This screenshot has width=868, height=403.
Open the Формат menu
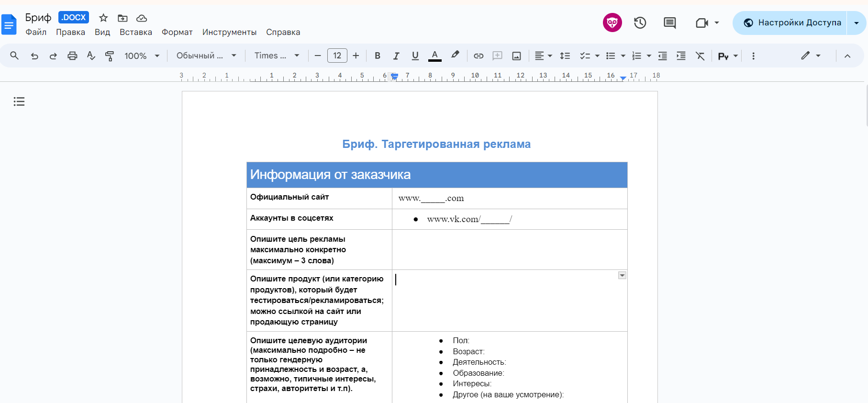177,32
